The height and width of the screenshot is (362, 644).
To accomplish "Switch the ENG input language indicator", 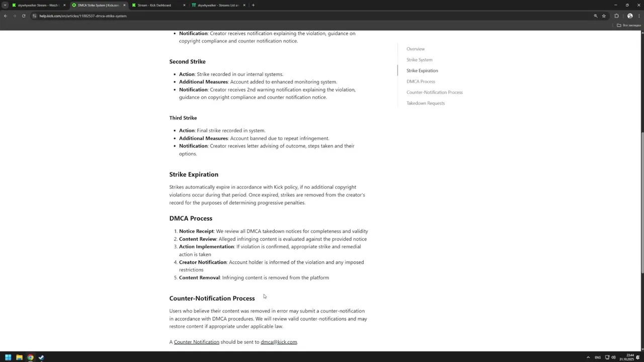I will click(x=598, y=357).
